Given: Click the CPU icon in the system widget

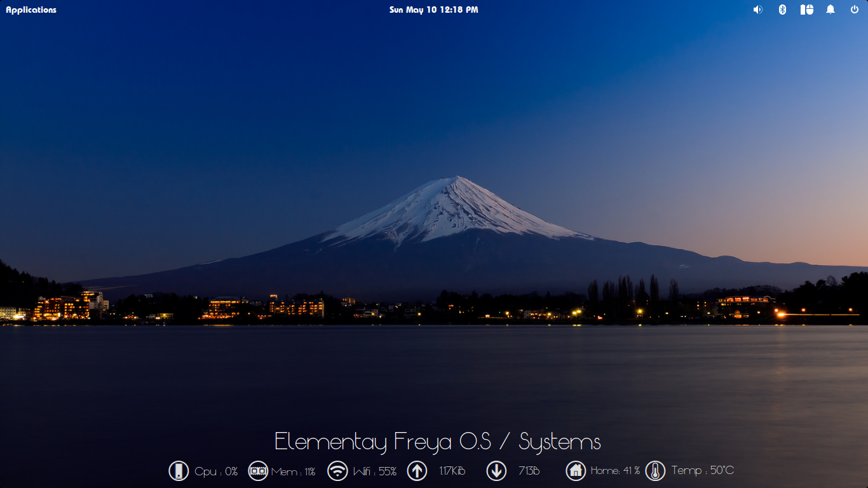Looking at the screenshot, I should pyautogui.click(x=179, y=471).
